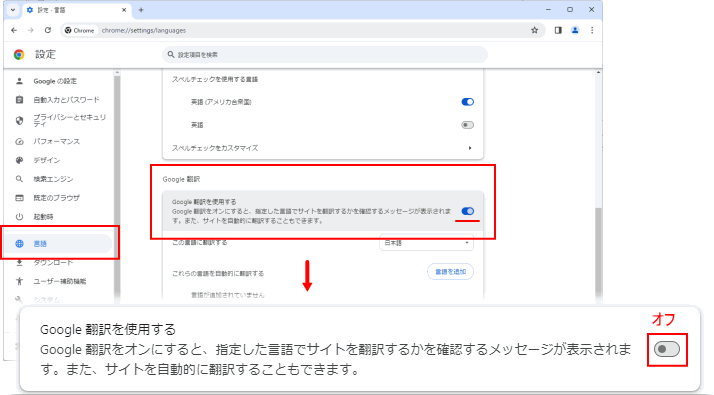Open Chrome's three-dot menu

[592, 30]
